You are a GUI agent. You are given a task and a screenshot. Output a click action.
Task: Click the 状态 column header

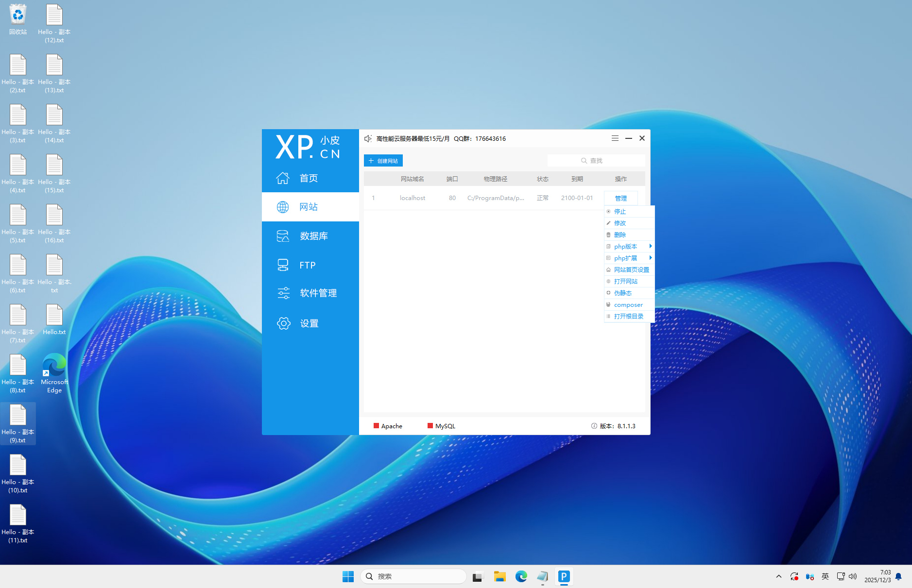coord(543,179)
